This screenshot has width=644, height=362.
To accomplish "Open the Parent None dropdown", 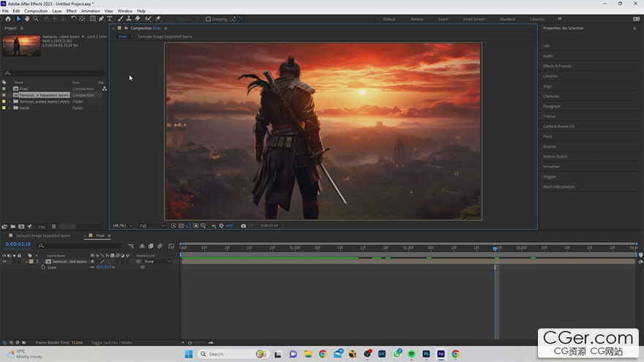I will 157,262.
